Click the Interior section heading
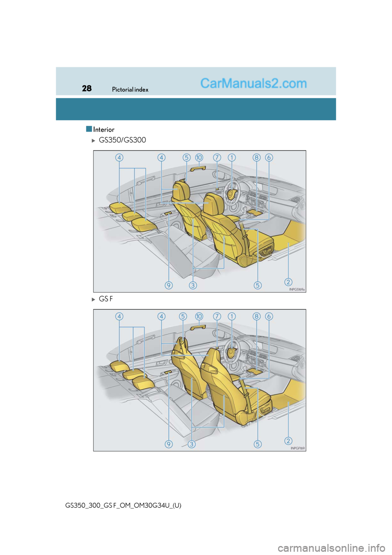Image resolution: width=392 pixels, height=555 pixels. [104, 130]
